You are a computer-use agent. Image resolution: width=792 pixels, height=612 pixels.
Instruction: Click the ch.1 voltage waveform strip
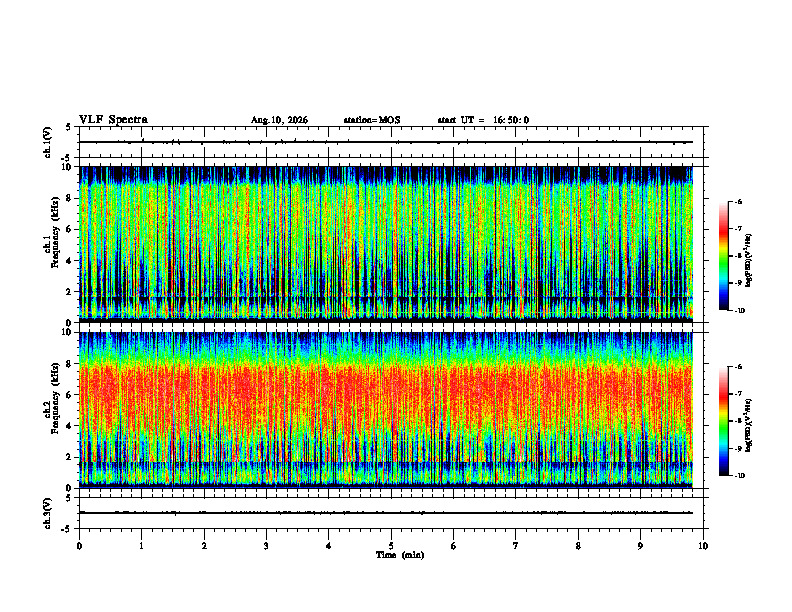tap(391, 142)
